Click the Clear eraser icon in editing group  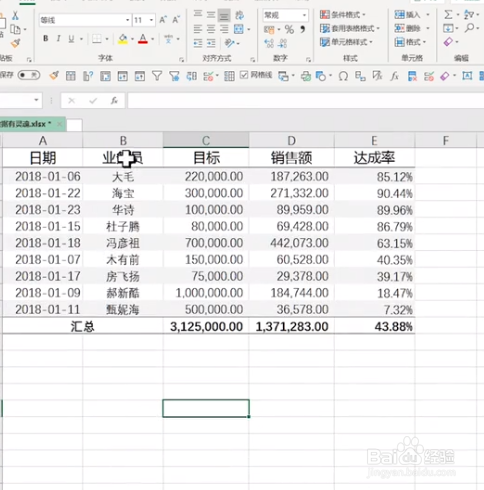point(448,42)
